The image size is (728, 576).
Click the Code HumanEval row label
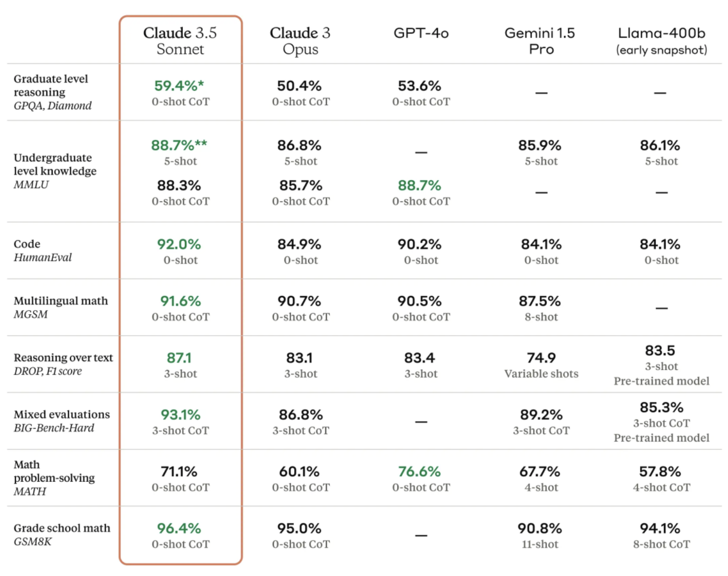tap(42, 251)
